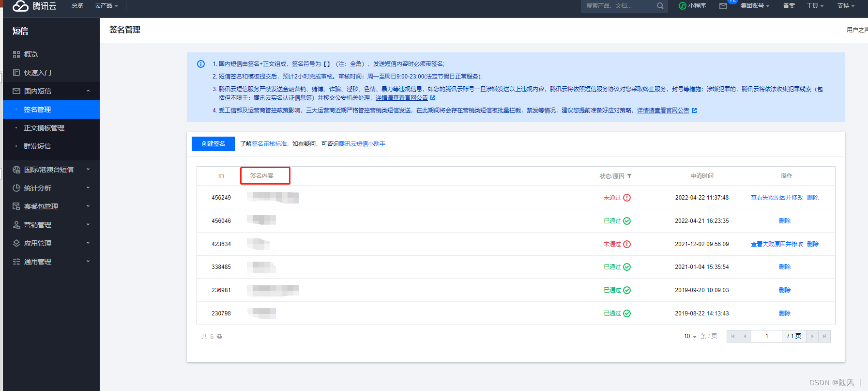
Task: Expand the 统计分析 chevron
Action: pyautogui.click(x=88, y=188)
